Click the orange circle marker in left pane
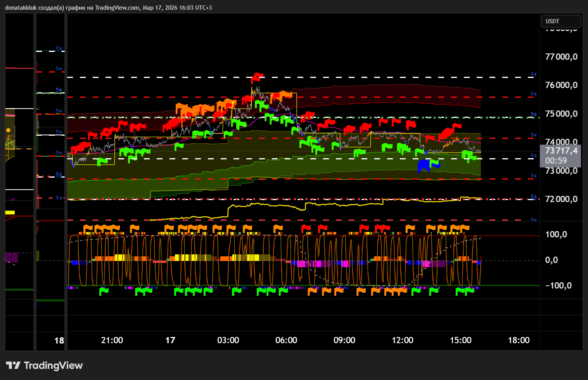The image size is (588, 380). [8, 130]
